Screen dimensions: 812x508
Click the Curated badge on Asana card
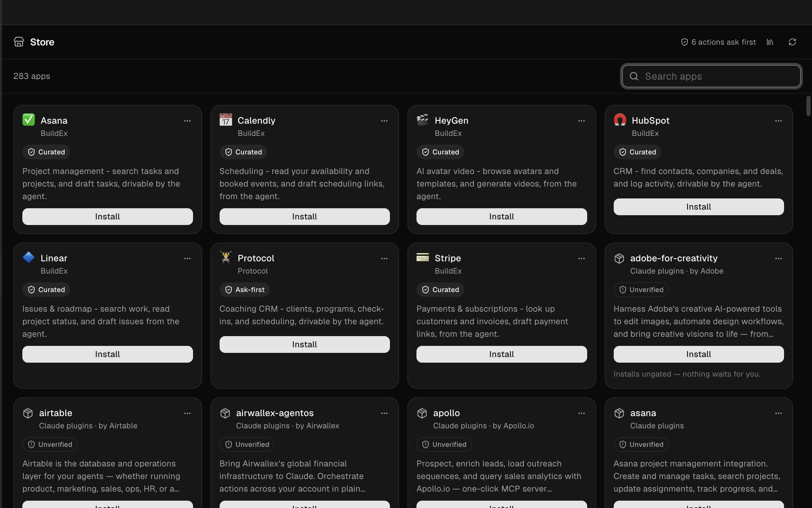46,152
